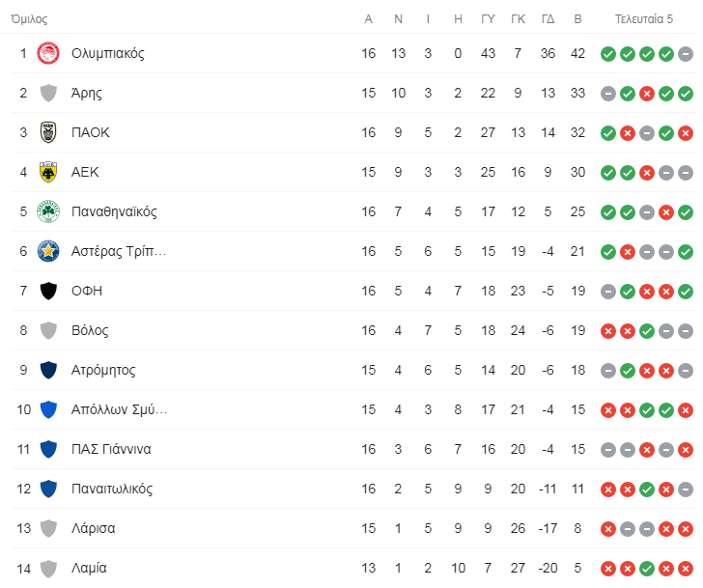Click the Αστέρας Τρίπολης star logo
The height and width of the screenshot is (588, 703).
48,251
